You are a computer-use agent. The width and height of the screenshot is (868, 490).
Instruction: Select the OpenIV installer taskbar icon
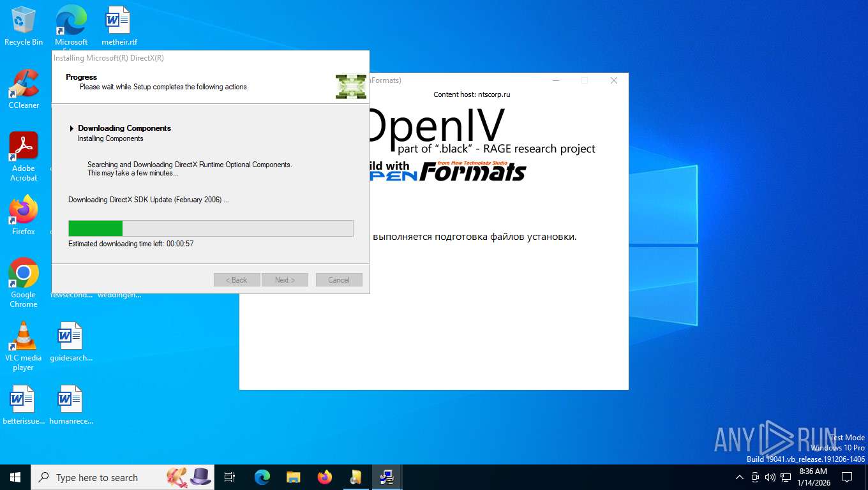pos(356,477)
